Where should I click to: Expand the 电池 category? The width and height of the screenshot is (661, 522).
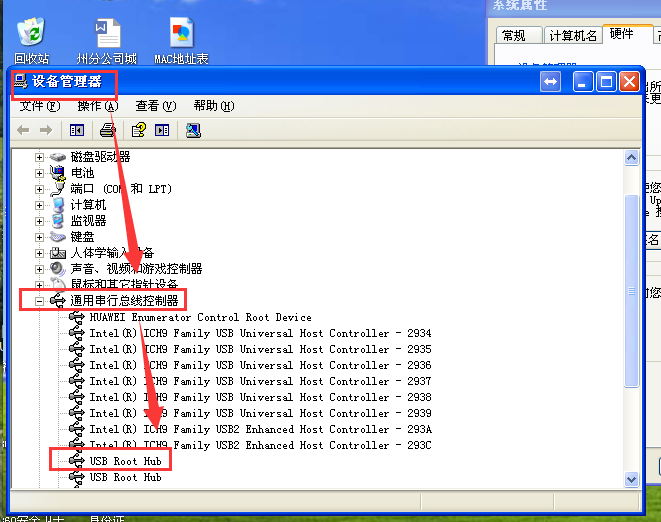tap(40, 173)
